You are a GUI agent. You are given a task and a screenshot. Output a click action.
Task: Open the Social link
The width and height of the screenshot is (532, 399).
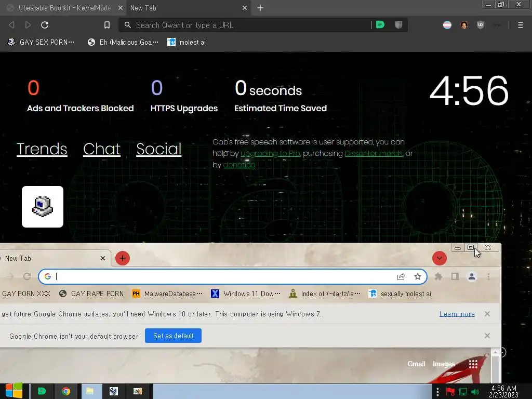point(159,149)
